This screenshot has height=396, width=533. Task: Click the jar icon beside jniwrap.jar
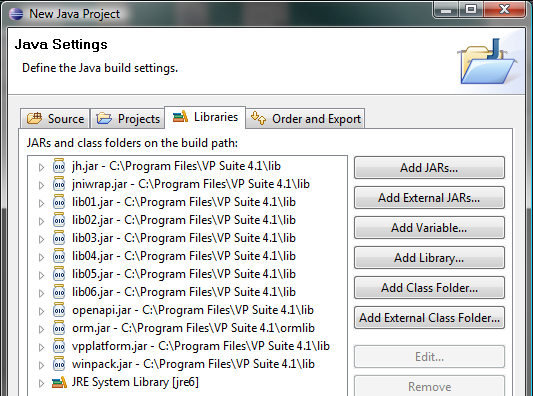coord(59,184)
